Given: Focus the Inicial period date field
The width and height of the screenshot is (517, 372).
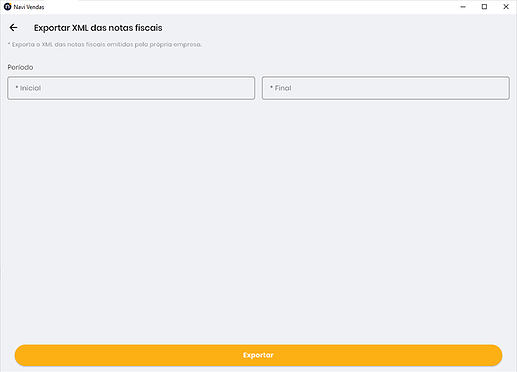Looking at the screenshot, I should coord(131,88).
